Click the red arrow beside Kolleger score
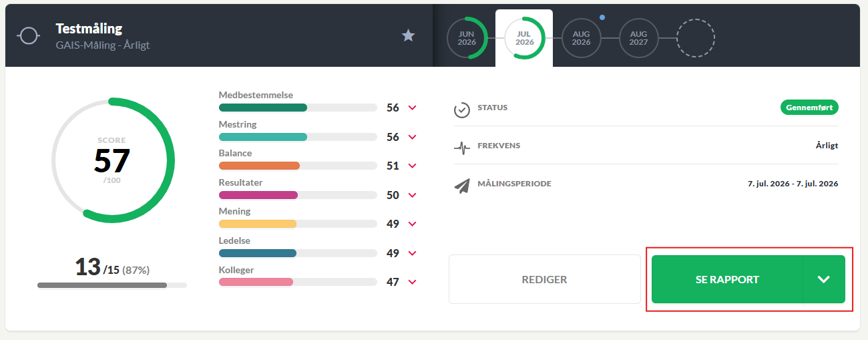 412,283
